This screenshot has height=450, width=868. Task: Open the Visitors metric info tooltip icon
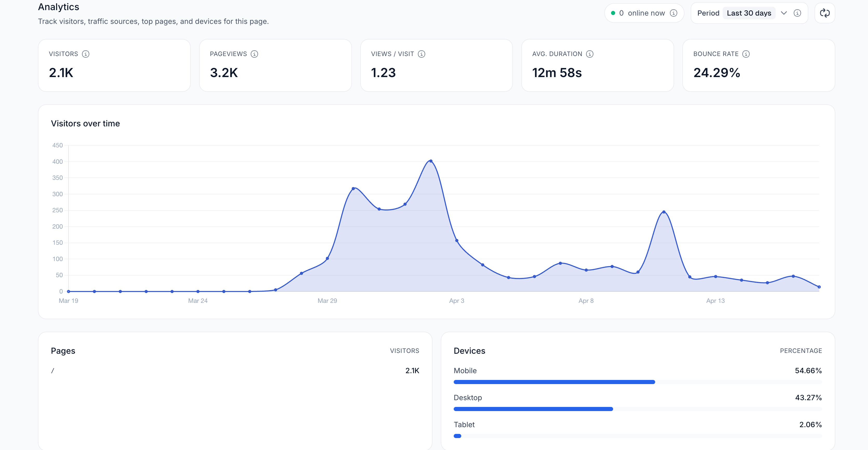click(x=86, y=54)
